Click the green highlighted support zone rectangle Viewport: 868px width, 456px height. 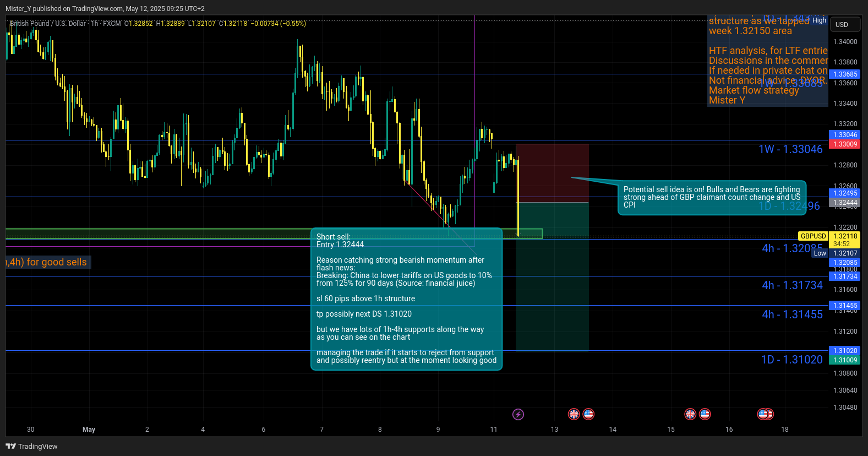tap(274, 234)
